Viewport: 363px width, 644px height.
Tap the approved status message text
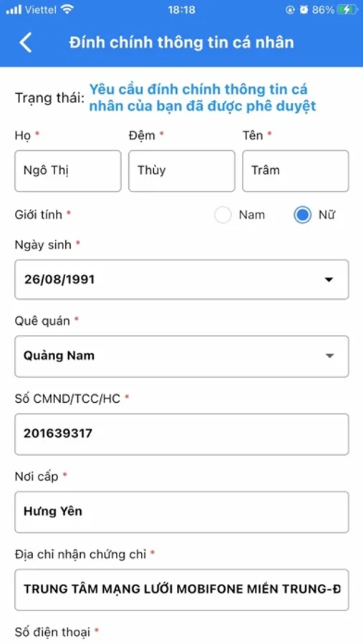(203, 98)
